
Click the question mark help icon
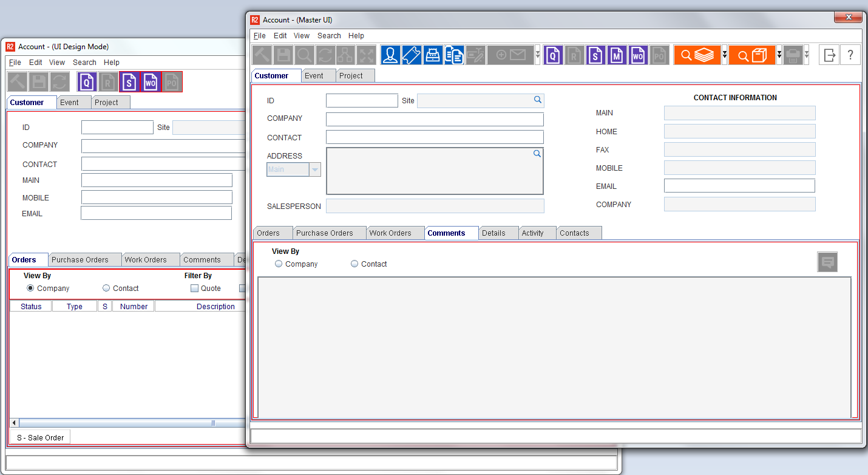[850, 55]
